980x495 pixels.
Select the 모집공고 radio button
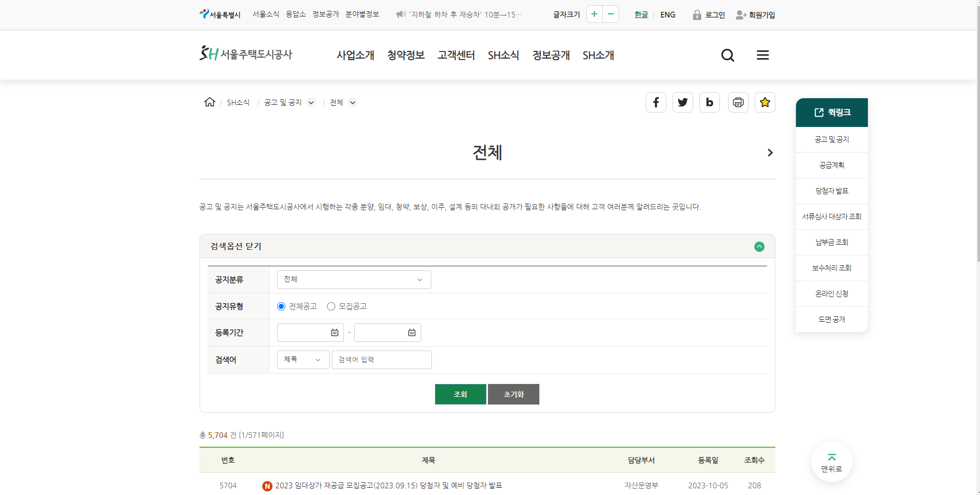coord(331,306)
